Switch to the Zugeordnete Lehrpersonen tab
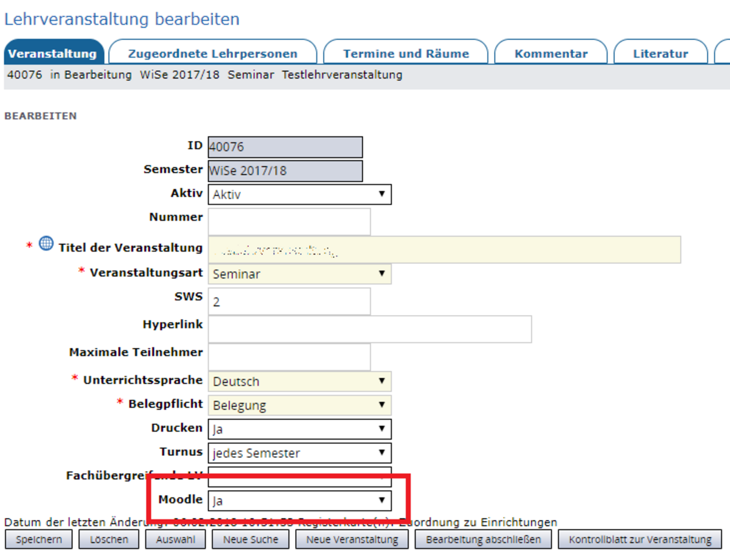 point(212,54)
